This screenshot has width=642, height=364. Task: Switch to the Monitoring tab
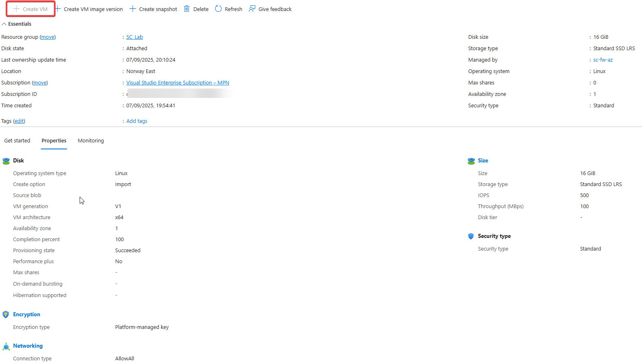[x=91, y=141]
